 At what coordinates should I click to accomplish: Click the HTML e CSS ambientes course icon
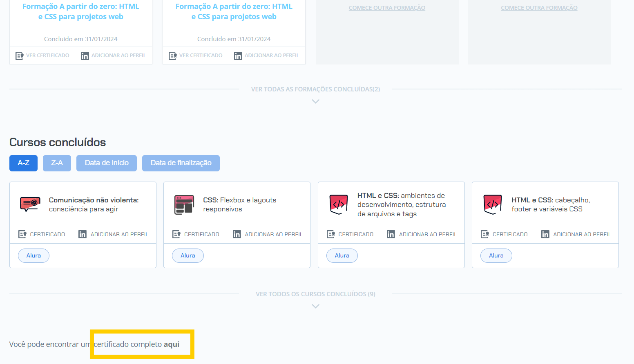pyautogui.click(x=338, y=204)
